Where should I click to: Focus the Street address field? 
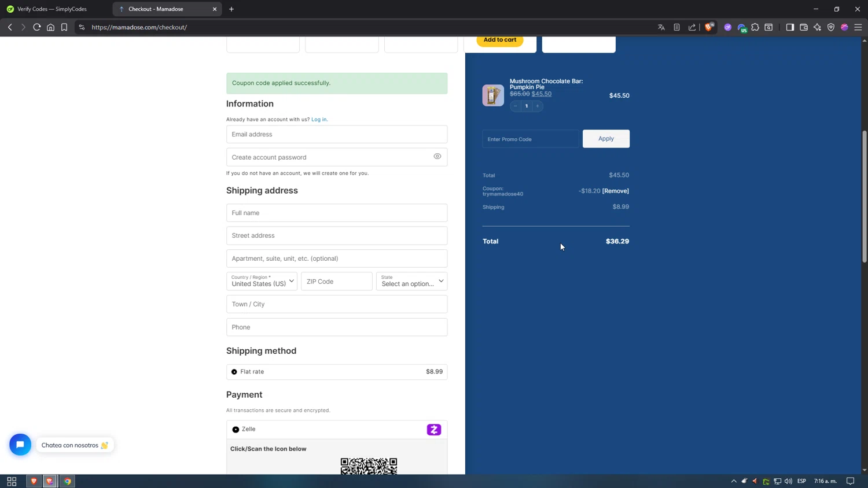(x=337, y=235)
